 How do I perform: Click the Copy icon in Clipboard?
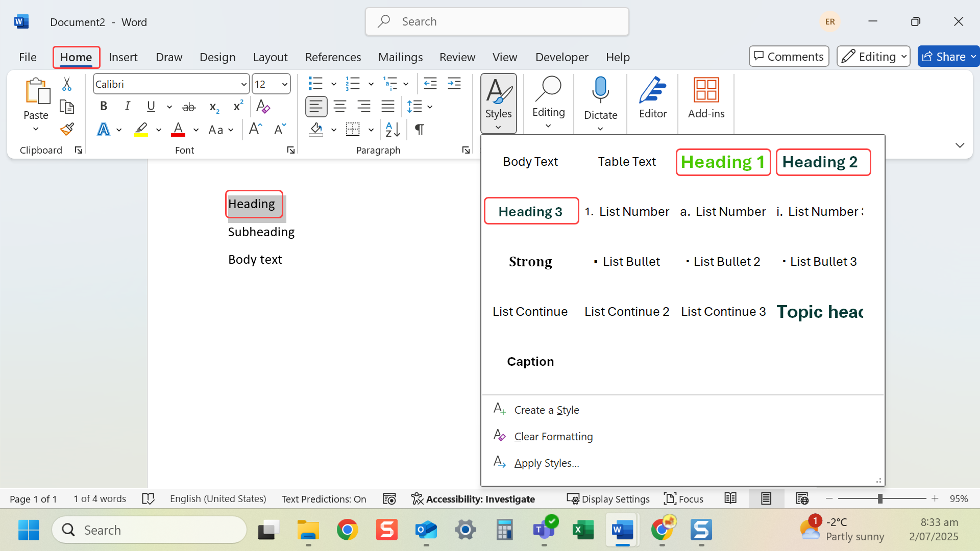click(x=67, y=107)
